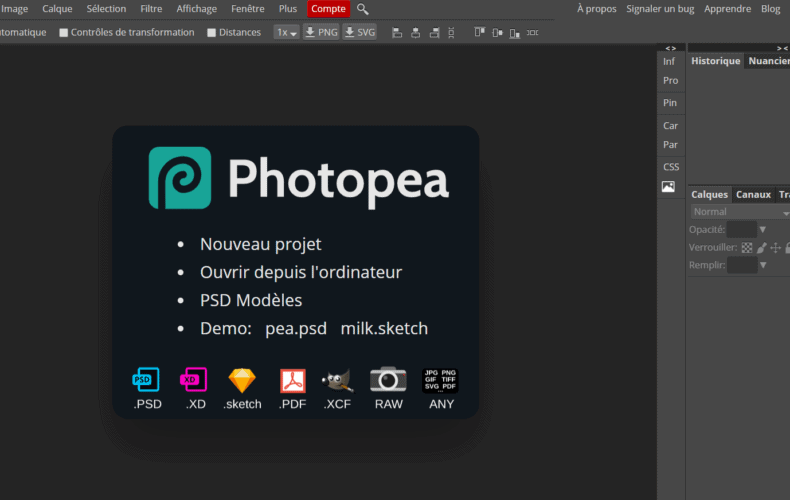Expand the Remplir slider arrow
790x500 pixels.
pos(763,265)
